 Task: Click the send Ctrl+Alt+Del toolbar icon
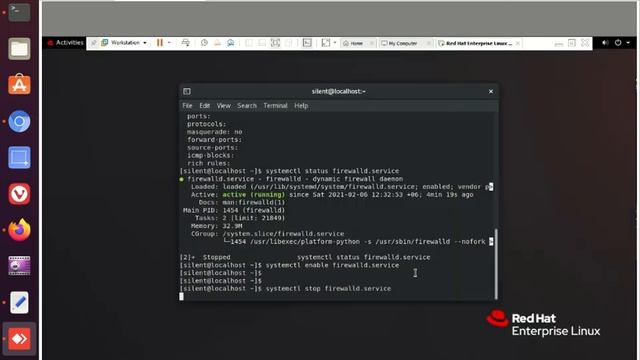coord(186,43)
